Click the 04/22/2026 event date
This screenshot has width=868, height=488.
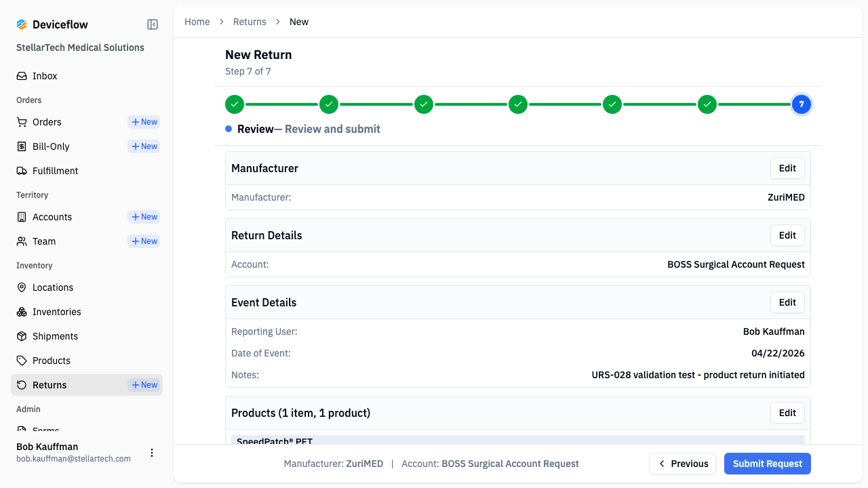tap(778, 353)
